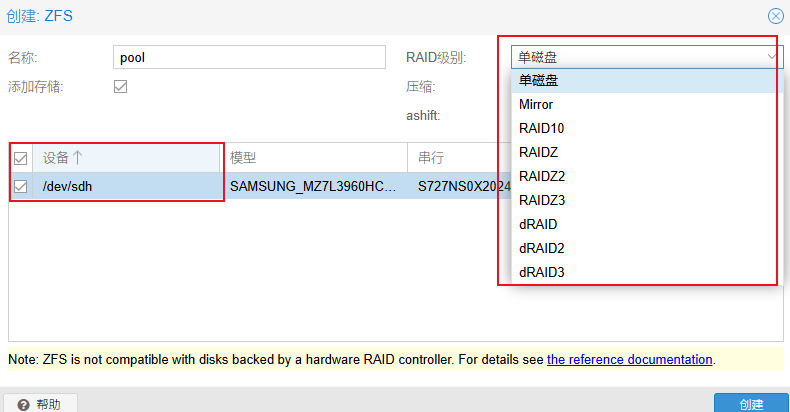Choose Mirror in RAID level list
Screen dimensions: 790x412
536,104
